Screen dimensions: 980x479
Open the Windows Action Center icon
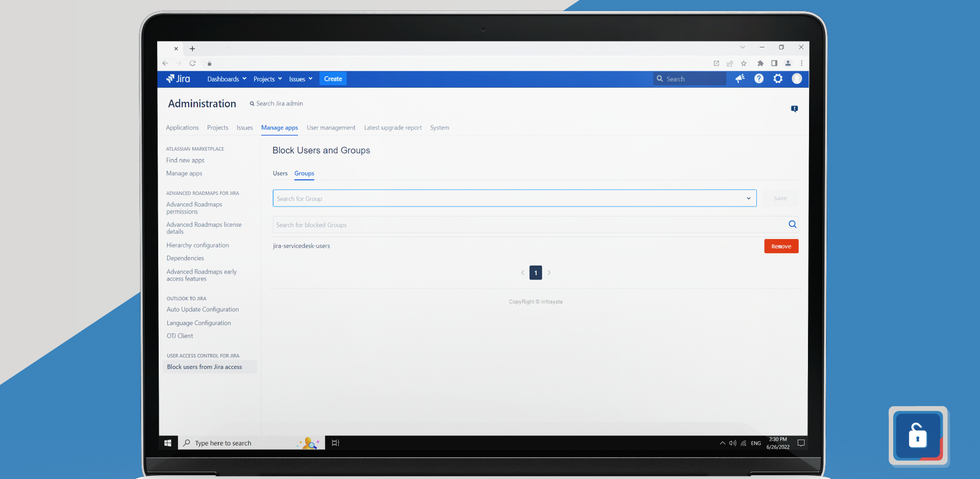coord(801,442)
